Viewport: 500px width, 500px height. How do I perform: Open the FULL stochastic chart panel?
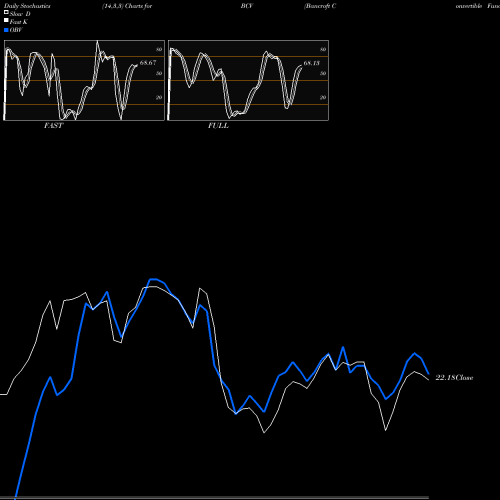pos(248,80)
